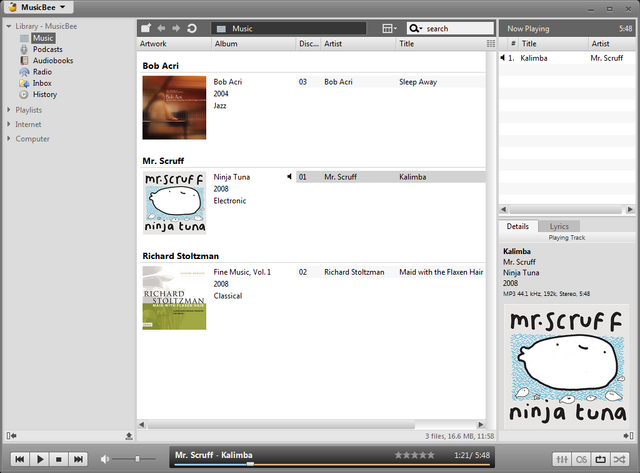The height and width of the screenshot is (473, 640).
Task: Click the Mr. Scruff group header
Action: pos(163,161)
